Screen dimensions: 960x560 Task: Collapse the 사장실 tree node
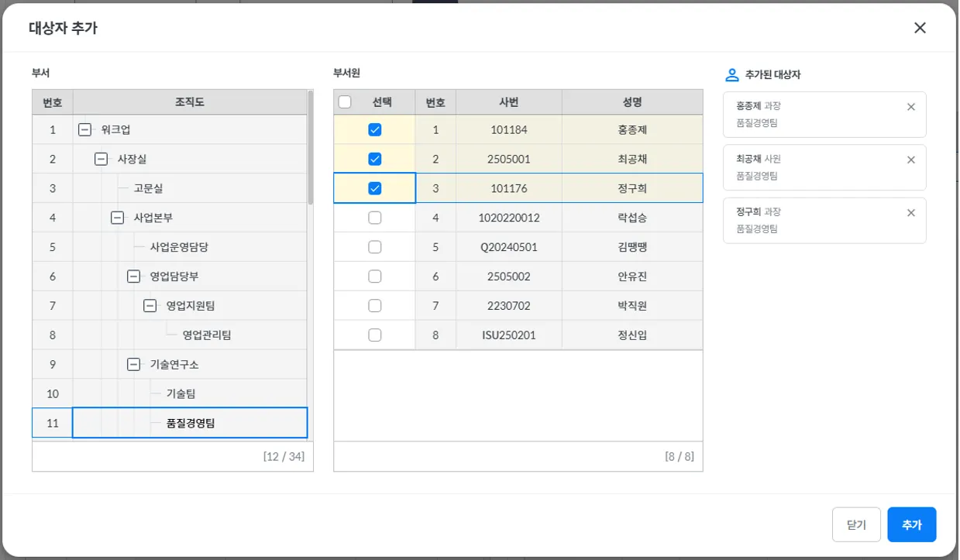click(x=101, y=160)
